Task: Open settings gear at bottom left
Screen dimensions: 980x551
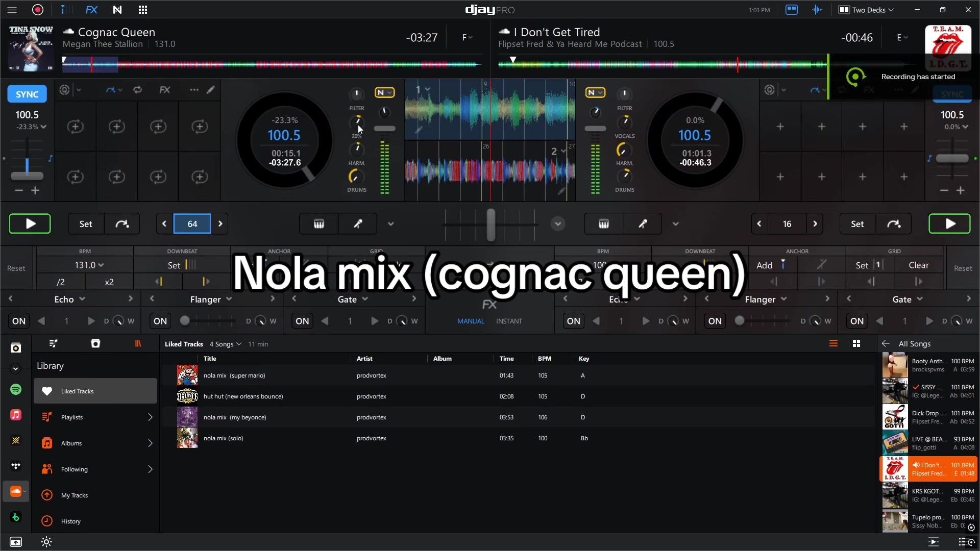Action: coord(46,542)
